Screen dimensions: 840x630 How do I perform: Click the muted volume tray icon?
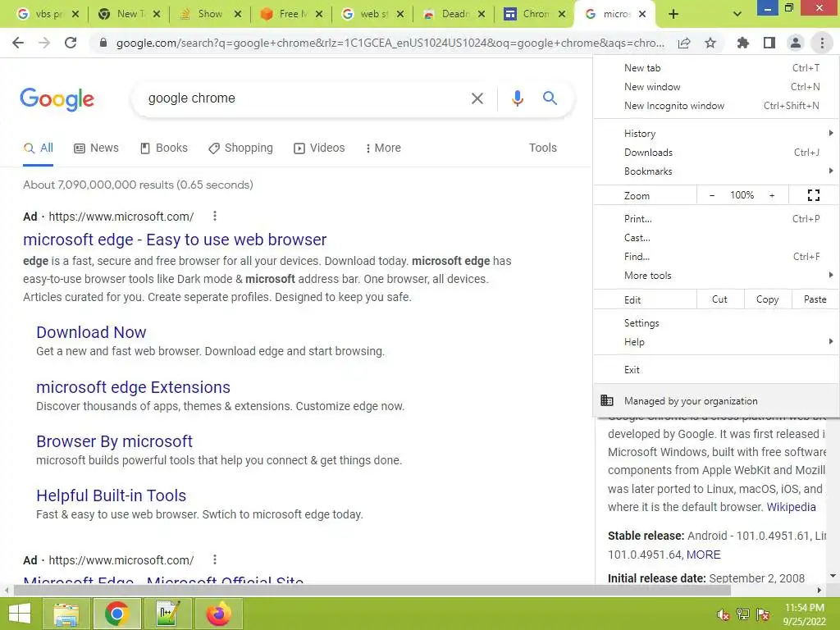pos(724,614)
